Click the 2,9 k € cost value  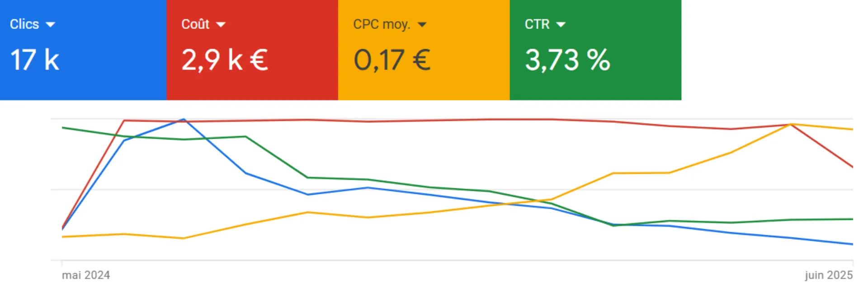click(225, 60)
